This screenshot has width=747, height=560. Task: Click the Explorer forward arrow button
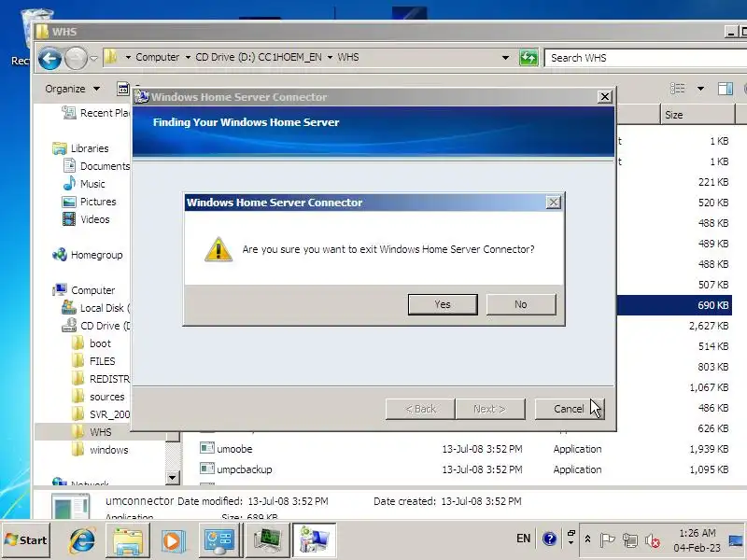tap(76, 59)
